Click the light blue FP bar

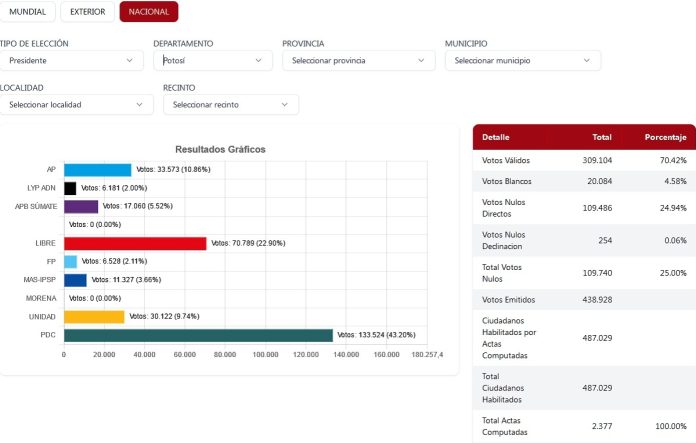[x=70, y=262]
